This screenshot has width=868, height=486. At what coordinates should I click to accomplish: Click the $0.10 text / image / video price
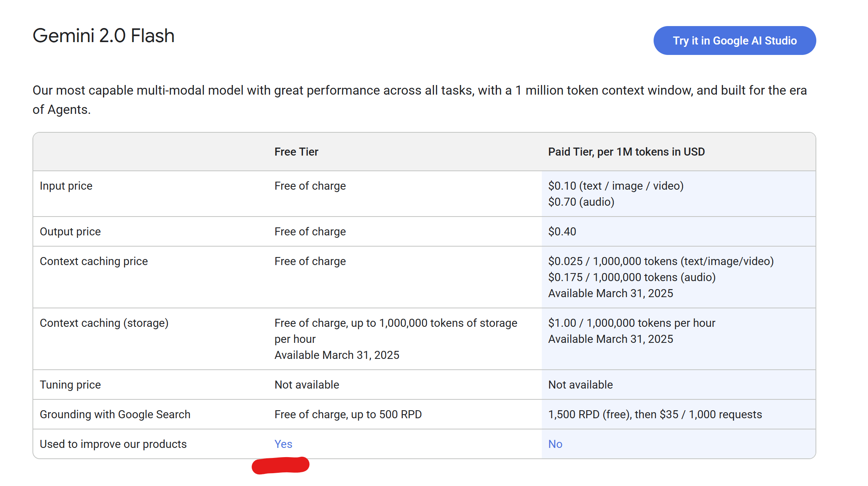tap(616, 186)
